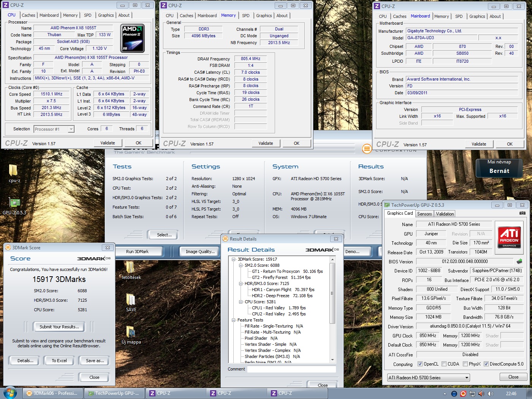Open the SPD tab in the middle CPU-Z window
The width and height of the screenshot is (532, 399).
(246, 16)
